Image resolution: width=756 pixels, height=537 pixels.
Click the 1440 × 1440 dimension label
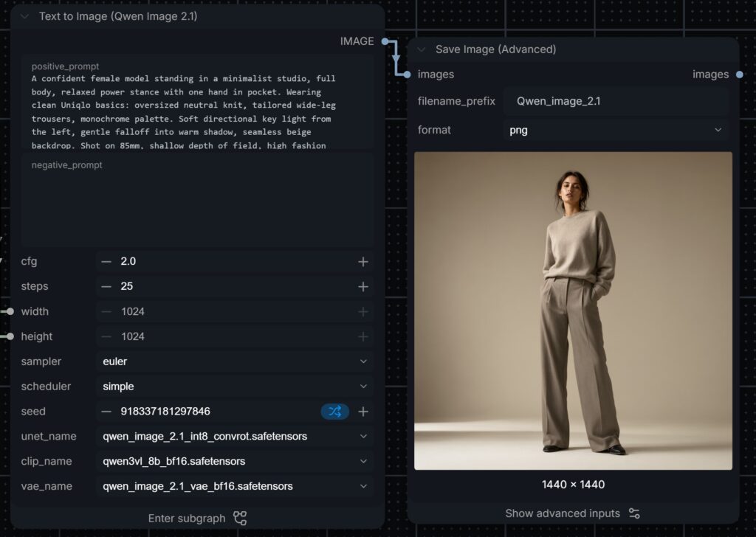tap(573, 485)
